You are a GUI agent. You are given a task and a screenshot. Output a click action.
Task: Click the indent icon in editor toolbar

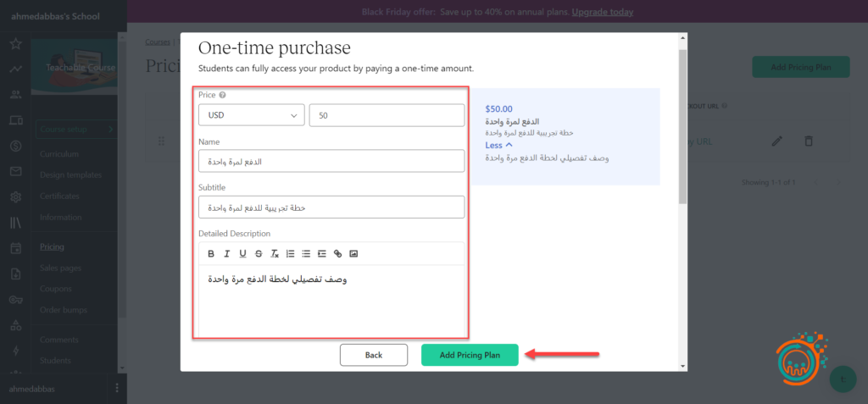[322, 253]
